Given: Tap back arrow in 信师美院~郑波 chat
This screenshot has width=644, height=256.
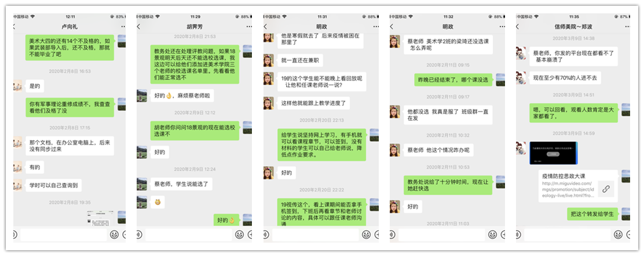Looking at the screenshot, I should (x=518, y=27).
